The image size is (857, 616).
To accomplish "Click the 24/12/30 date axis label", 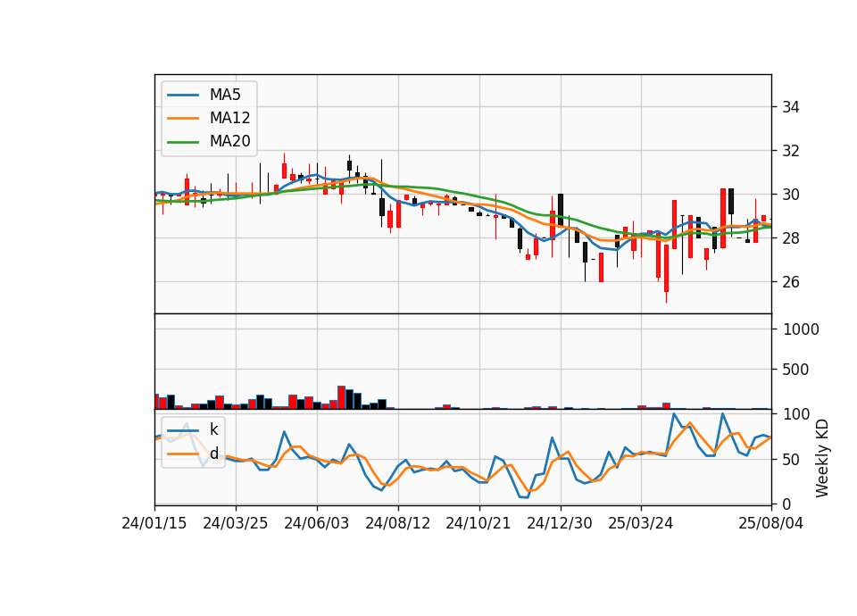I will 560,523.
